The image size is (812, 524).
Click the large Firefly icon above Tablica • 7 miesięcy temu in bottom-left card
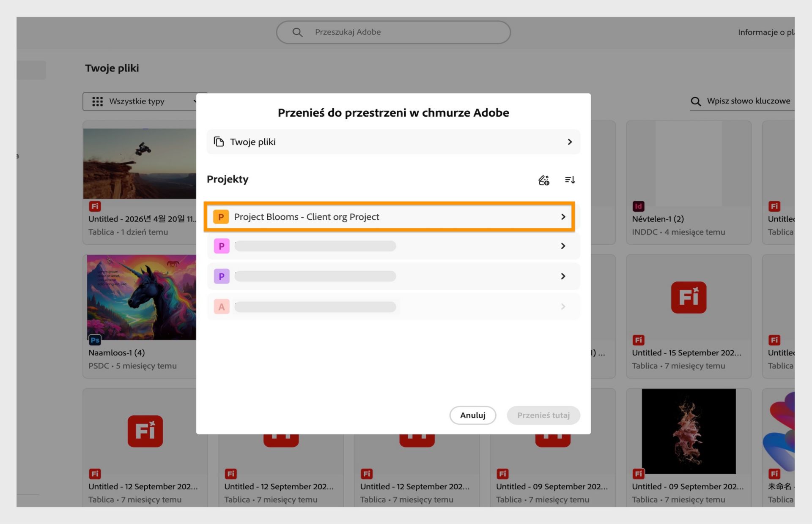click(x=145, y=431)
